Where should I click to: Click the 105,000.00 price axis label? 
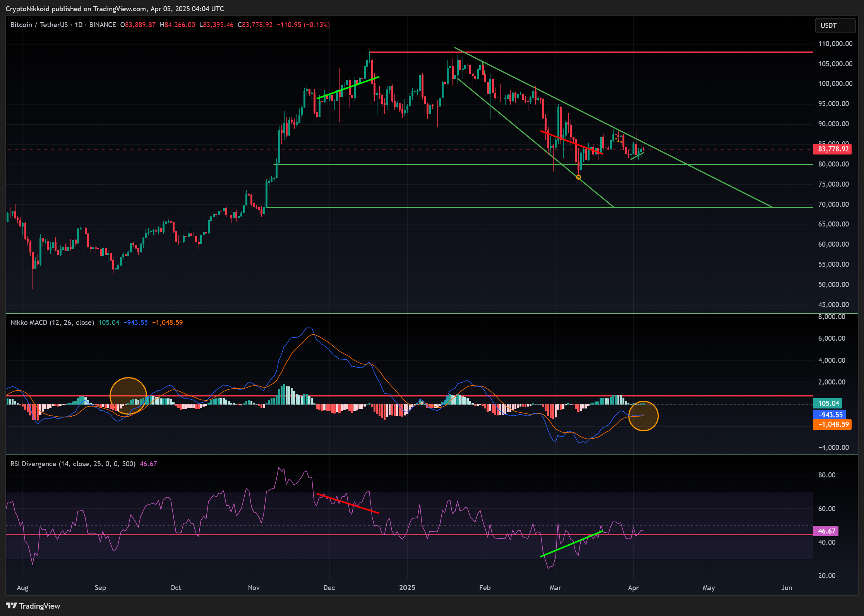tap(835, 64)
